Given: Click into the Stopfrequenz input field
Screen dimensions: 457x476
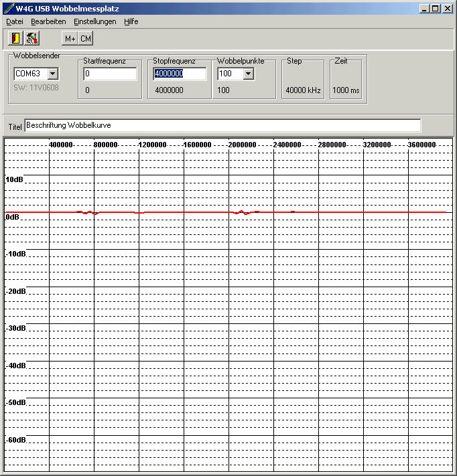Looking at the screenshot, I should (x=180, y=74).
